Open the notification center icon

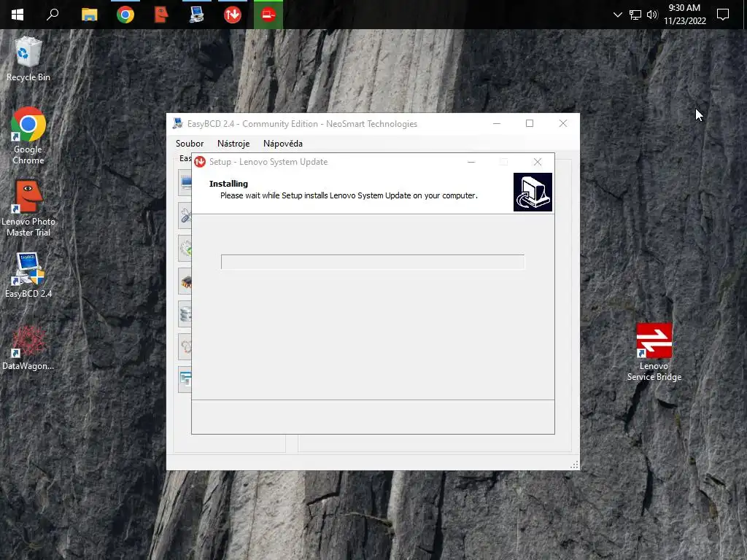(x=723, y=15)
